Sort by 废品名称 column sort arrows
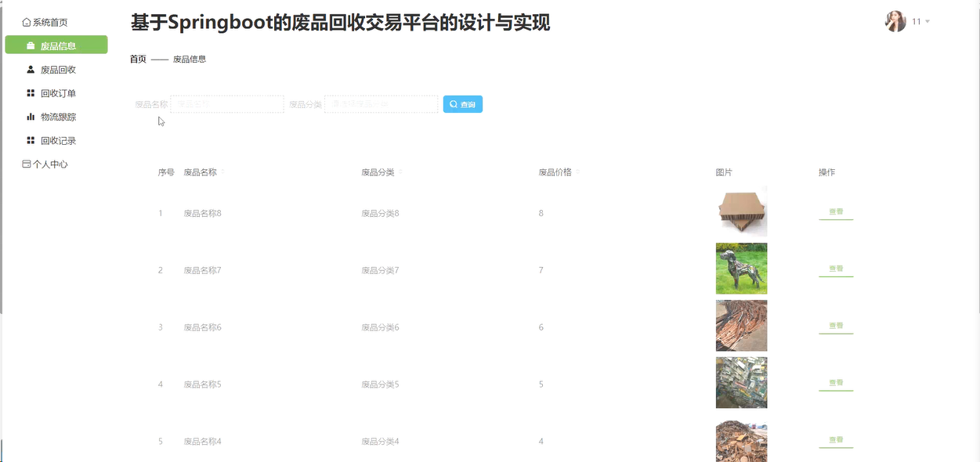The width and height of the screenshot is (980, 462). (222, 172)
